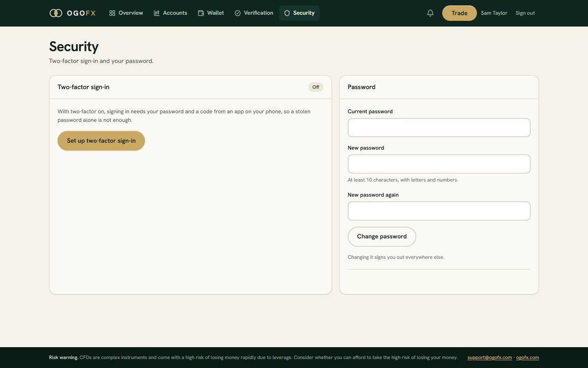
Task: Click 'At least 10 characters' hint text
Action: (403, 180)
